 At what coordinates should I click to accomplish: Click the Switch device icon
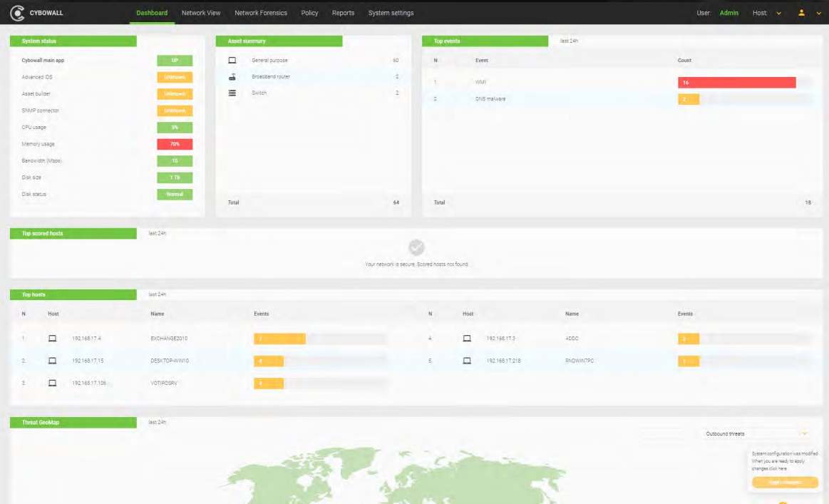click(232, 93)
